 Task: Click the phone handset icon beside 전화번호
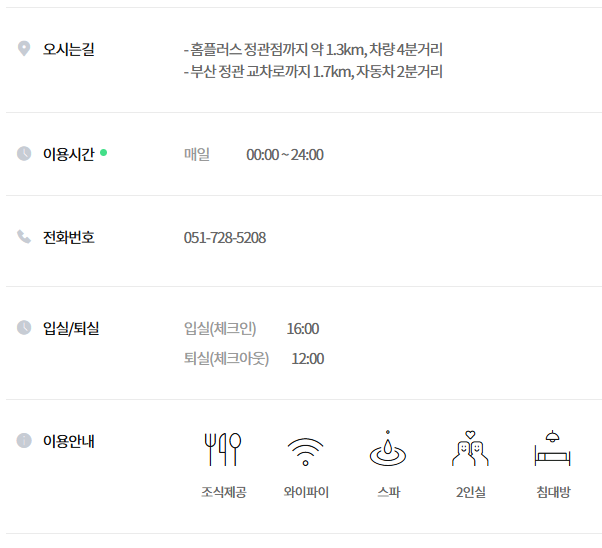[24, 237]
